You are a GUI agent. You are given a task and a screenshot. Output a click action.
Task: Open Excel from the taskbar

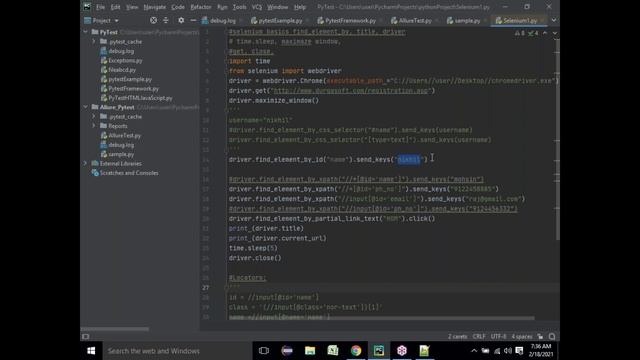[x=333, y=351]
